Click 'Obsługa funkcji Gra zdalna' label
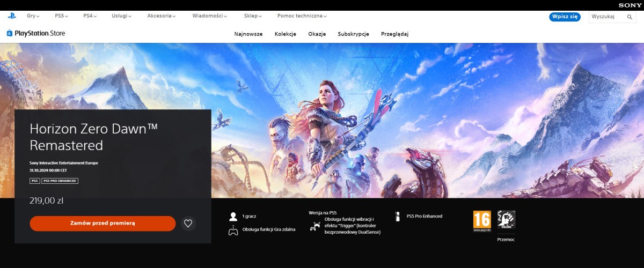This screenshot has height=268, width=644. [x=269, y=229]
